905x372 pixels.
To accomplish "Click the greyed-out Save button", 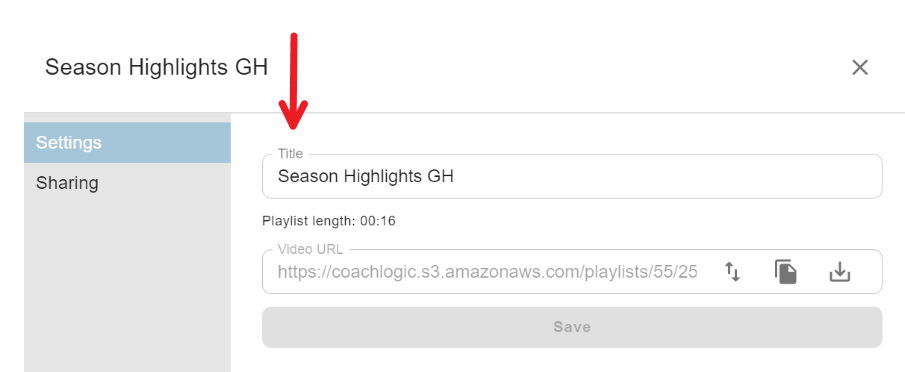I will [x=572, y=327].
